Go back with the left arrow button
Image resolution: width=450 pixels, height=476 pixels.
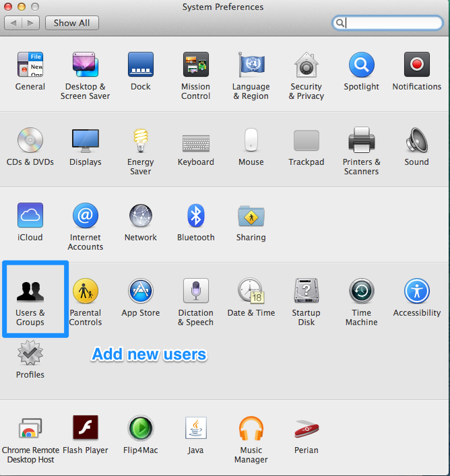[13, 23]
